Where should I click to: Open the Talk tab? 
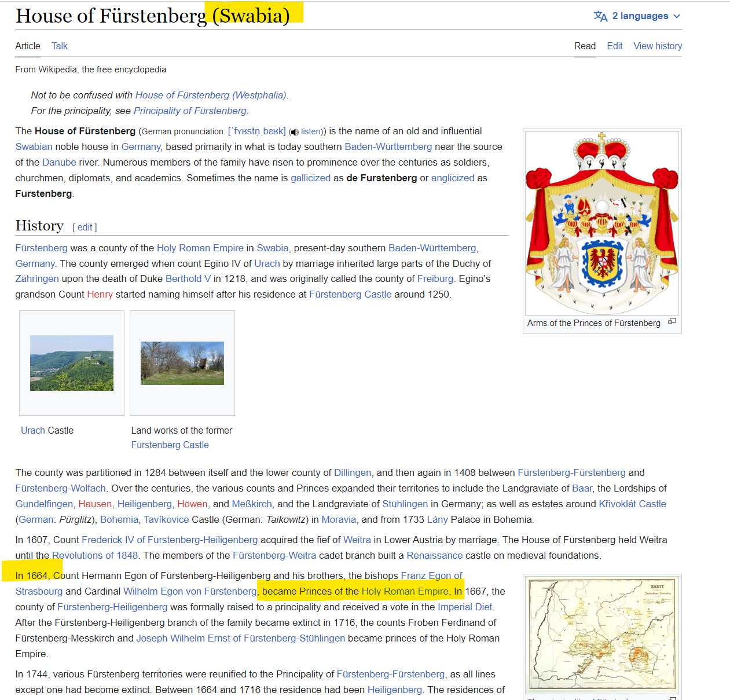click(60, 46)
